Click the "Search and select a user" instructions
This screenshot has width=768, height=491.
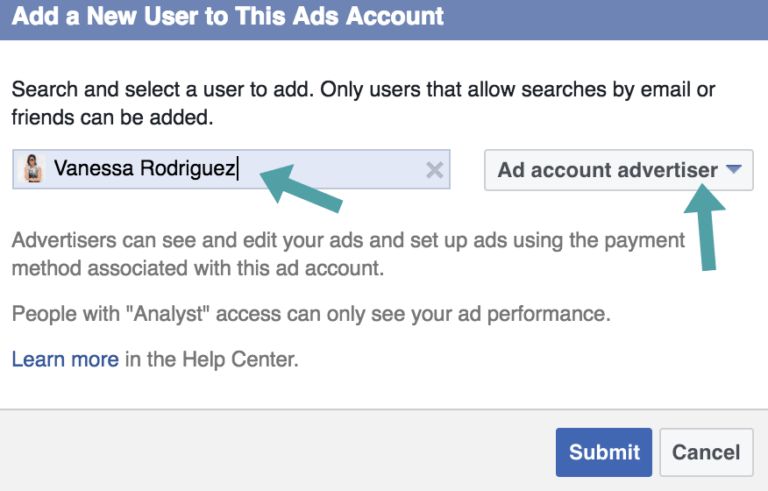coord(363,90)
